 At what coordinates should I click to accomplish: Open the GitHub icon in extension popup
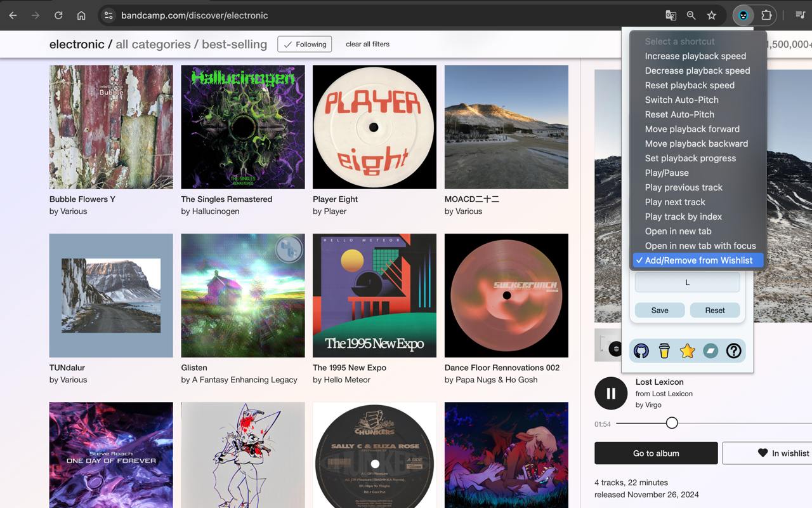click(x=641, y=351)
